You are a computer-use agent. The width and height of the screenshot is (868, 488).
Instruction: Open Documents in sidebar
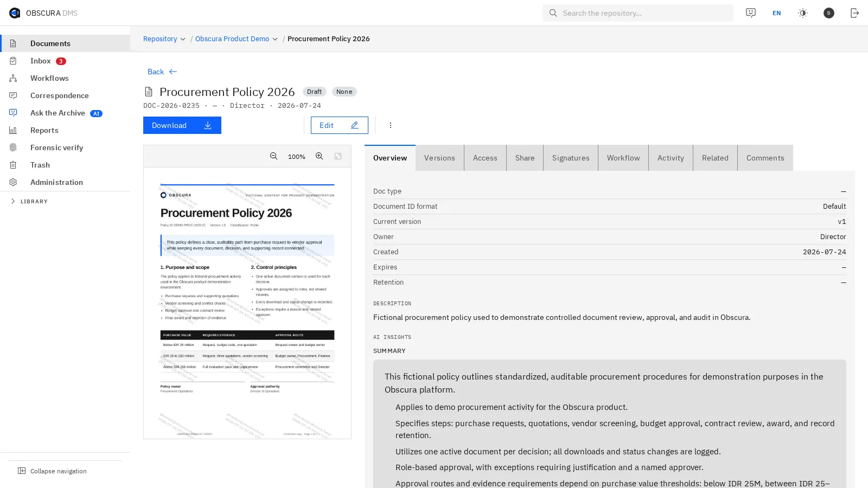[65, 43]
